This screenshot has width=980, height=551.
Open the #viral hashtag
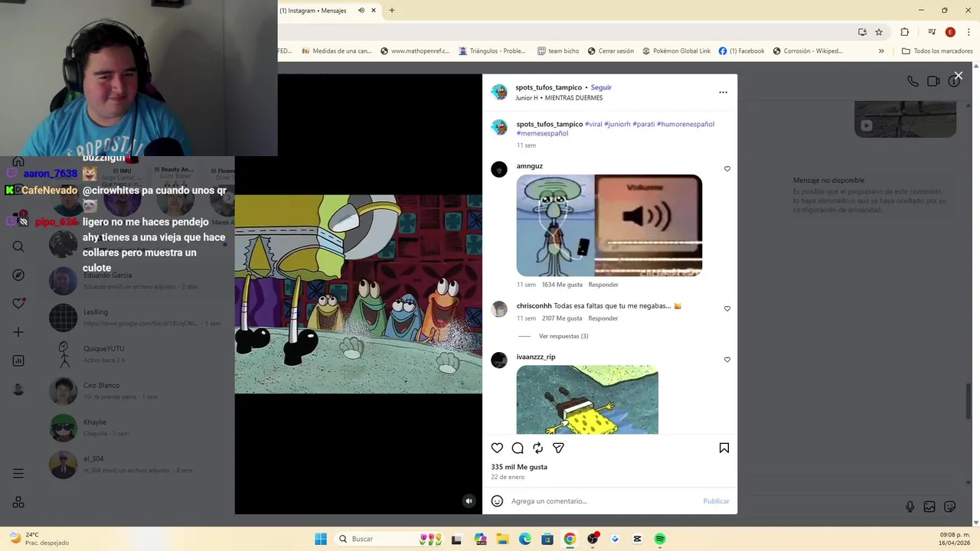click(593, 124)
